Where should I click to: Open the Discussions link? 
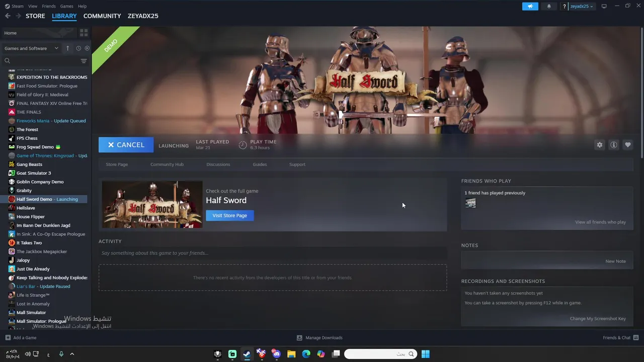coord(218,164)
